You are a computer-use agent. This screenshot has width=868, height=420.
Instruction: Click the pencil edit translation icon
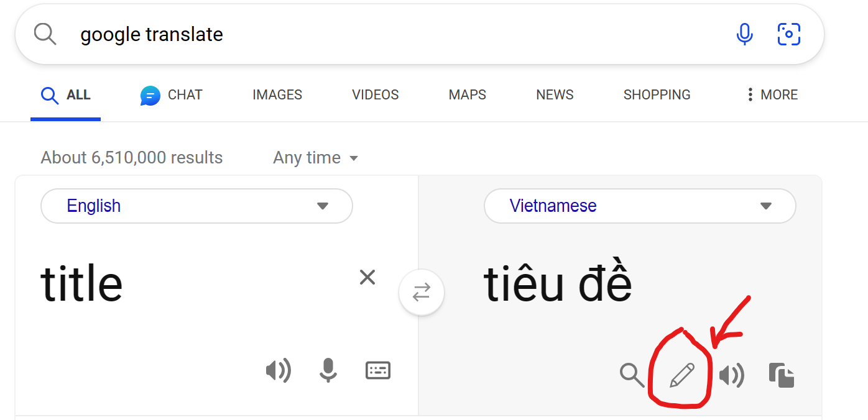click(x=681, y=376)
